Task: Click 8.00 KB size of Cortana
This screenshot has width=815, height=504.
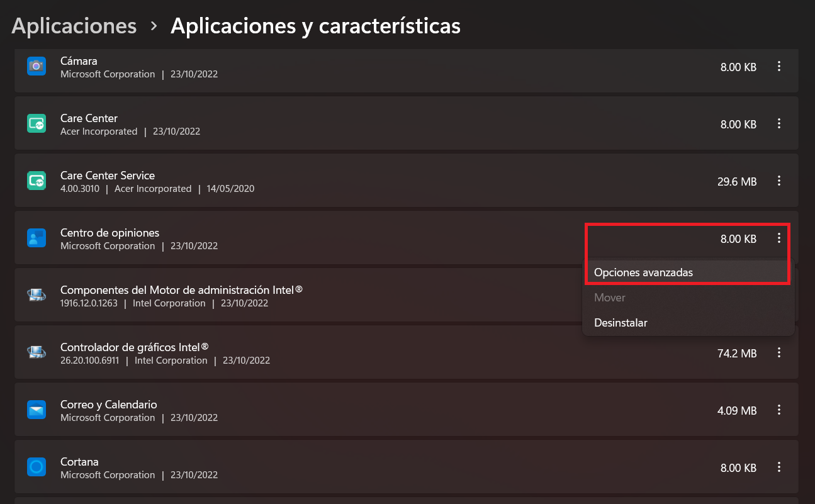Action: tap(738, 468)
